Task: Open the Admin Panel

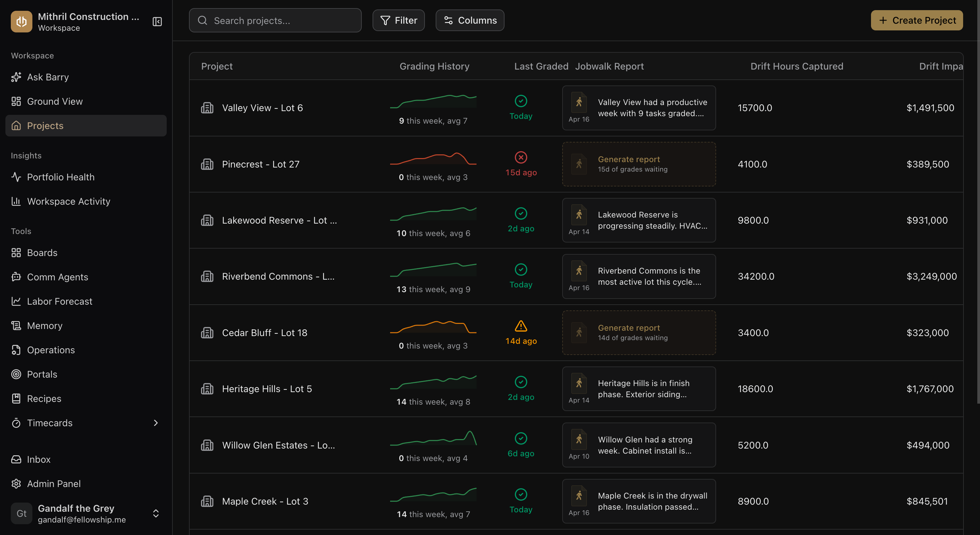Action: click(54, 484)
